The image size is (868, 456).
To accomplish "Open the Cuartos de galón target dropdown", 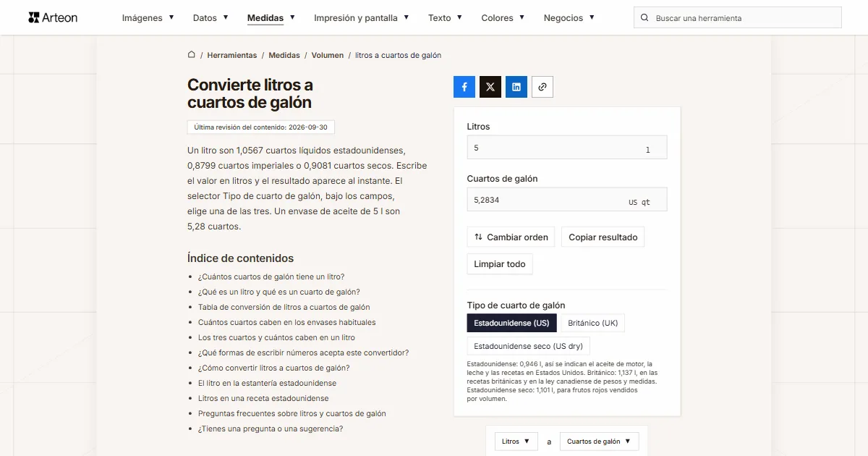I will 599,442.
